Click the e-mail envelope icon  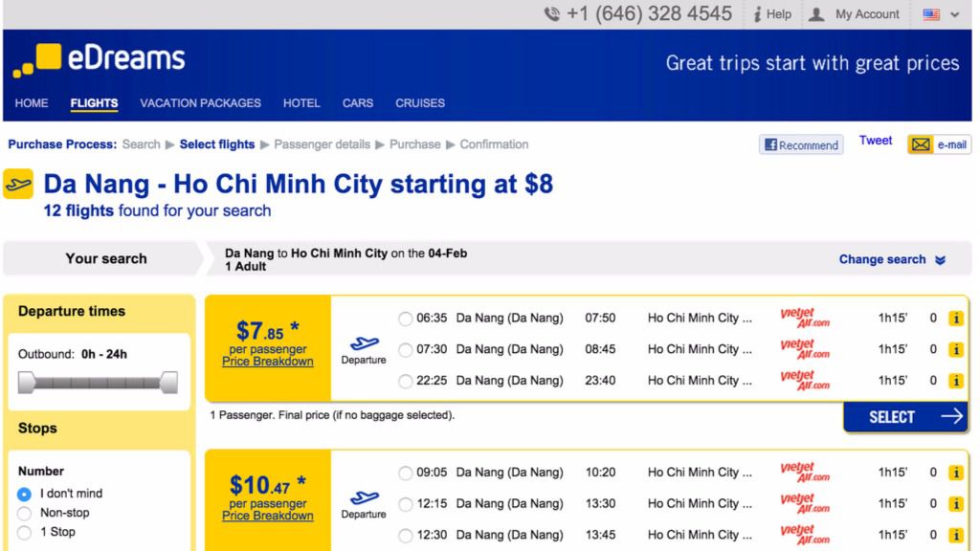(921, 144)
